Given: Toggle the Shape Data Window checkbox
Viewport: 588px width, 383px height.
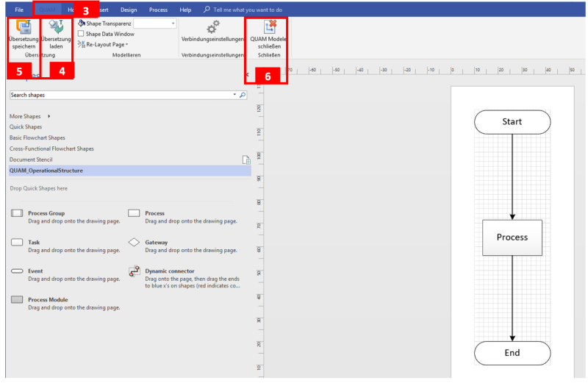Looking at the screenshot, I should click(81, 33).
